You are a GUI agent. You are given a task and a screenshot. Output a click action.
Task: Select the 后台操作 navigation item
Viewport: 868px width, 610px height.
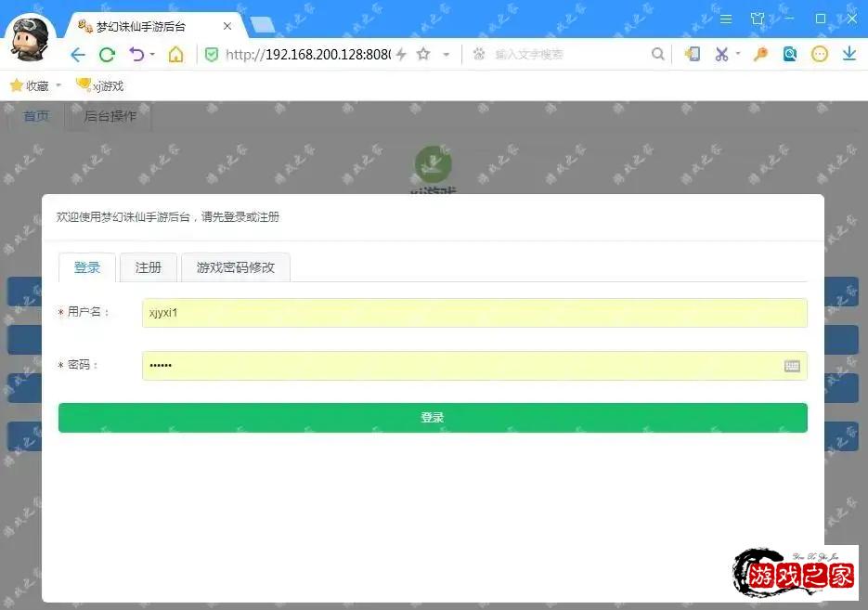click(x=109, y=116)
